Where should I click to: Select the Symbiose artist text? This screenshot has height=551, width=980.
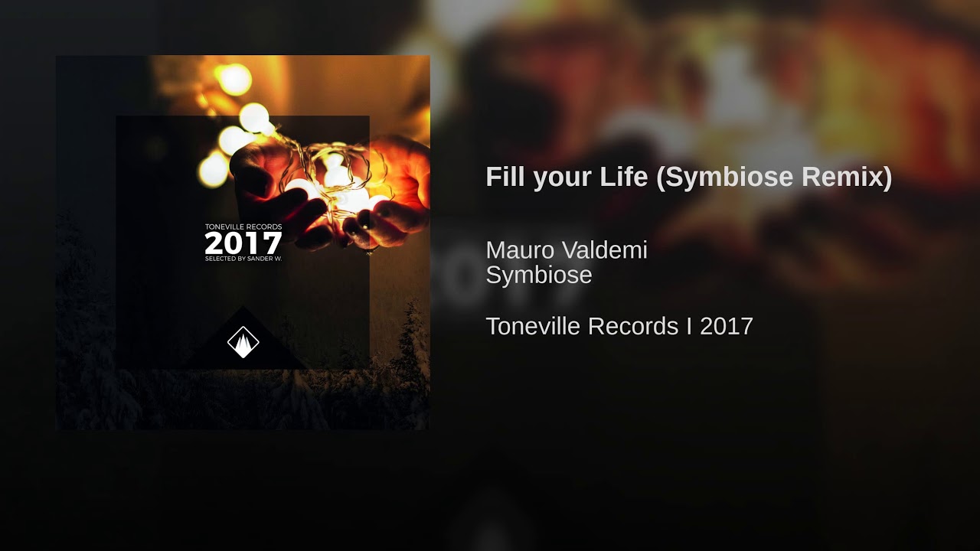[x=539, y=275]
